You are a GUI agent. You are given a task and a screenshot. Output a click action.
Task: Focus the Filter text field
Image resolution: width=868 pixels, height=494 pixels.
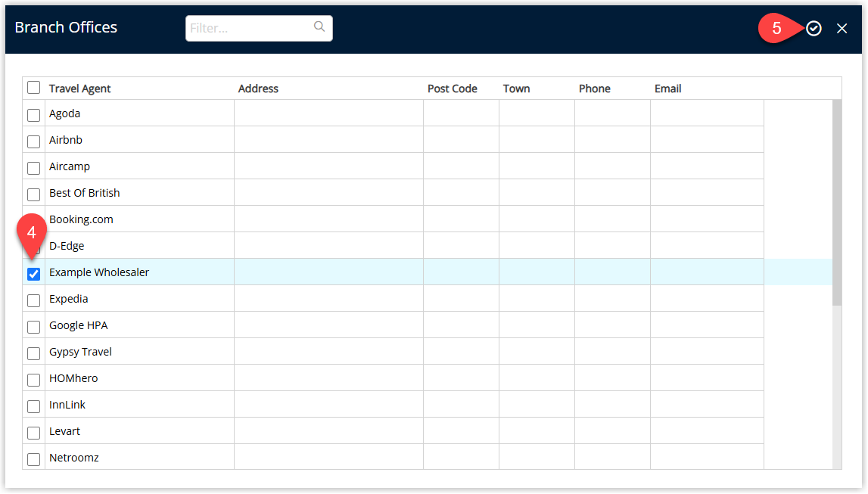[x=259, y=28]
